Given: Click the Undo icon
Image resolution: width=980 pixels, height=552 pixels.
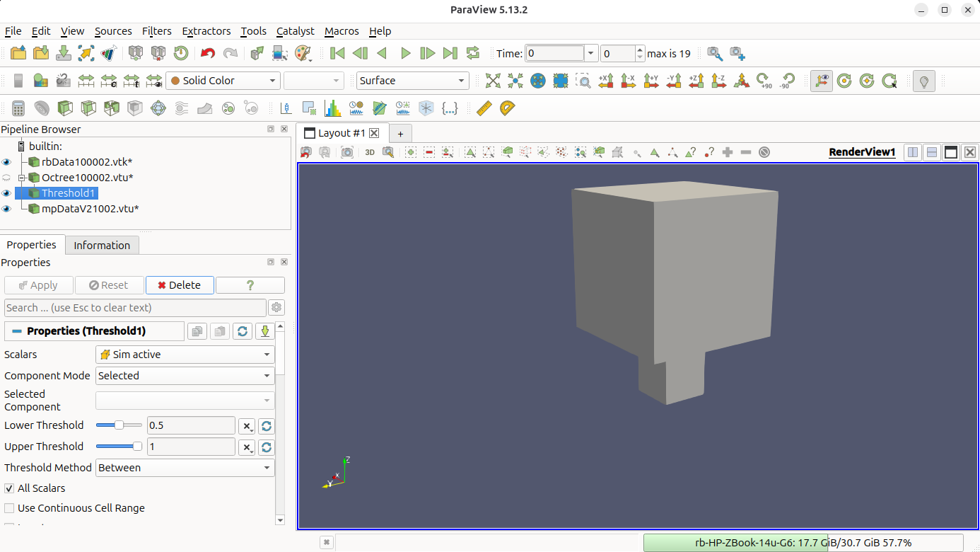Looking at the screenshot, I should tap(208, 53).
